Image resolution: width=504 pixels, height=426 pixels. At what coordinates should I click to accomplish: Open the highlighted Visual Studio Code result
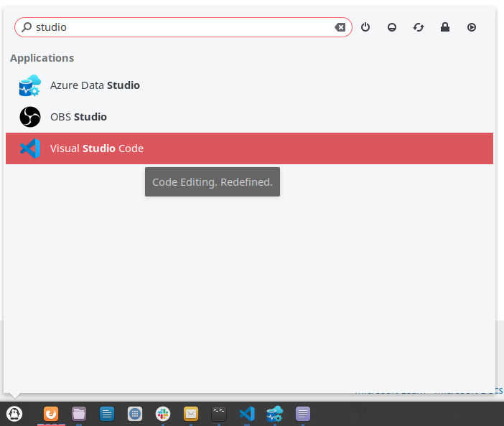(x=249, y=148)
